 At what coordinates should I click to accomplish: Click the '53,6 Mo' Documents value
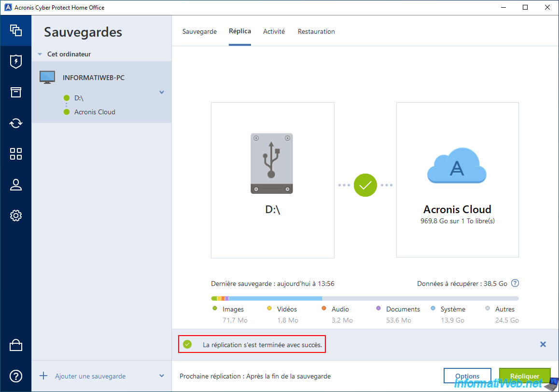399,320
